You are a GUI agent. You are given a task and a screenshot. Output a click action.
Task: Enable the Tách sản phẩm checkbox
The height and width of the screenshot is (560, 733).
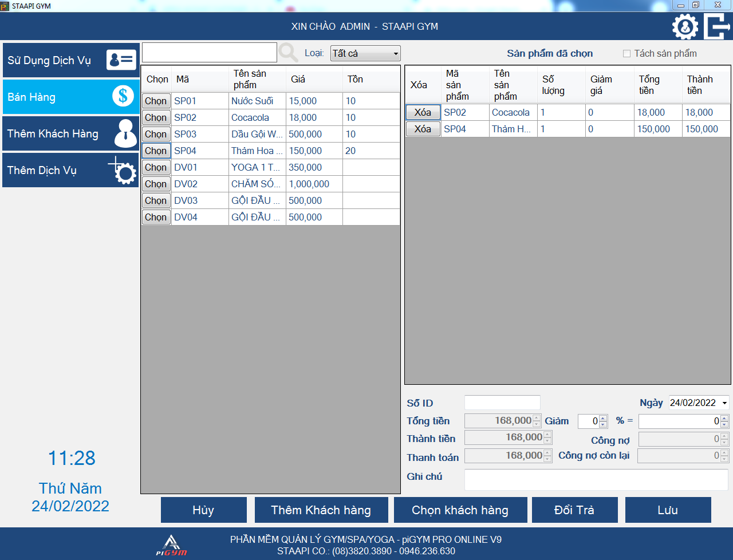626,54
